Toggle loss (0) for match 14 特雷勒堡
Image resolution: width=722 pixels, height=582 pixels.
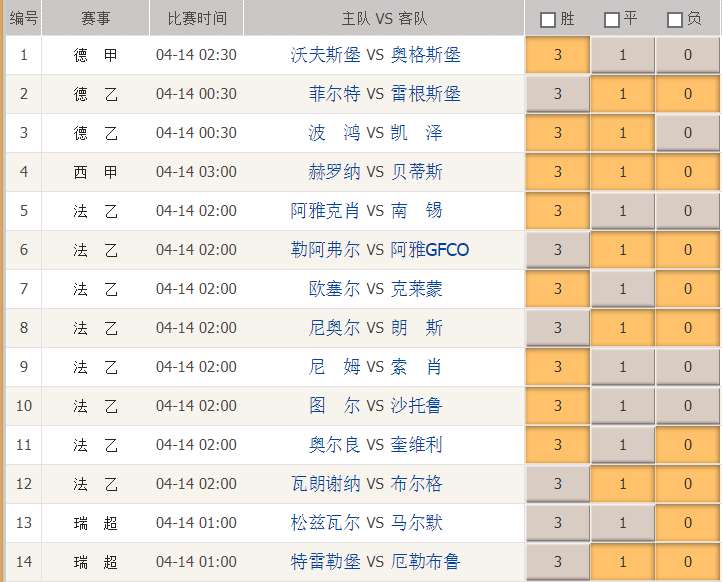point(687,562)
